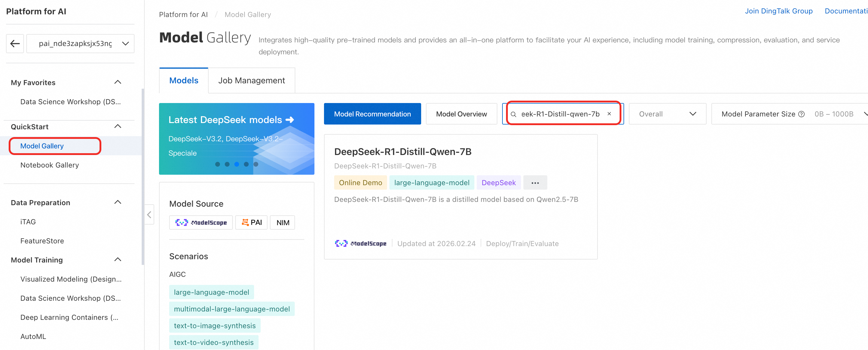Viewport: 868px width, 350px height.
Task: Click the DeepSeek tag on model card
Action: click(498, 182)
